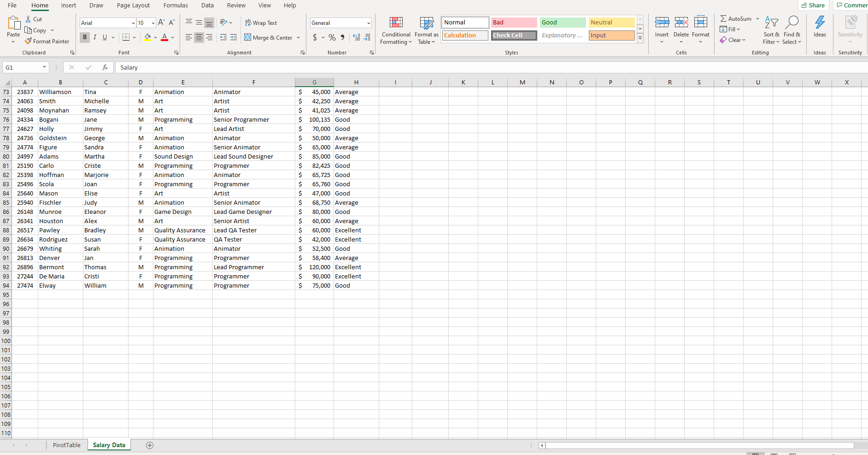Click the Share button

click(813, 5)
